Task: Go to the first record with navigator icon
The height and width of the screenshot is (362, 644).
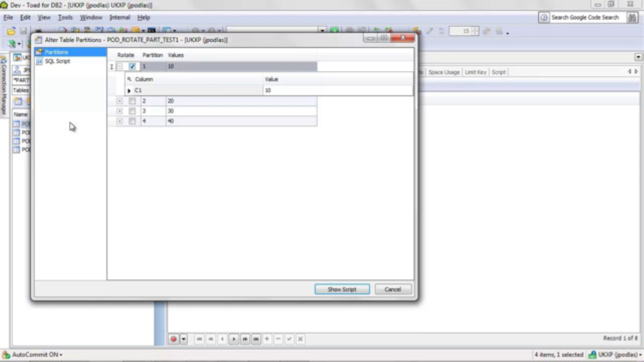Action: pyautogui.click(x=199, y=339)
